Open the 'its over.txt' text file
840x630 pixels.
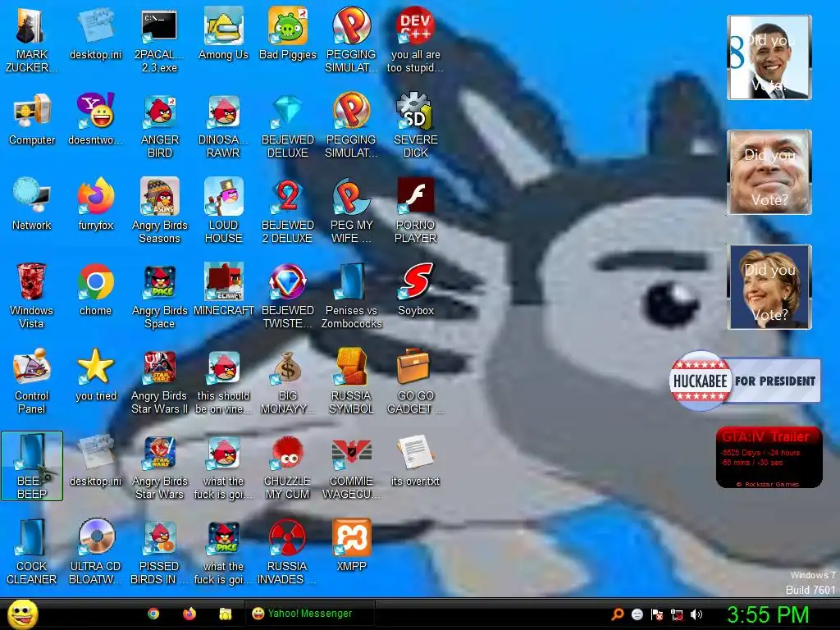click(415, 459)
